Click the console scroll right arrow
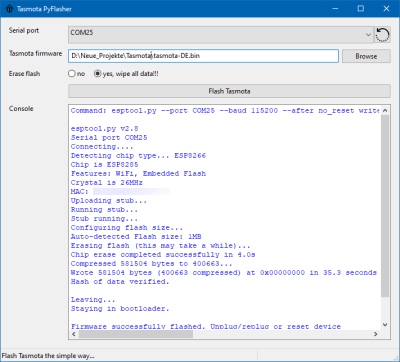400x362 pixels. tap(376, 334)
